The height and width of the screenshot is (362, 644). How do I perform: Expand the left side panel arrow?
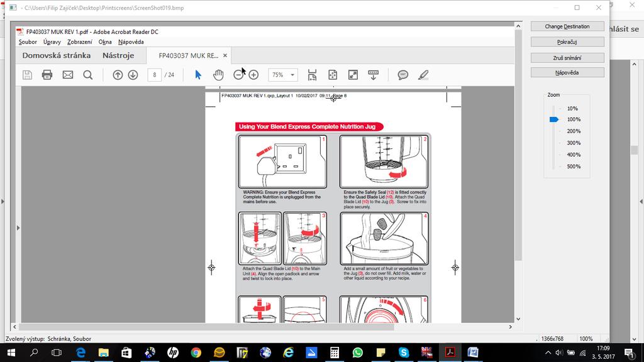click(x=18, y=228)
